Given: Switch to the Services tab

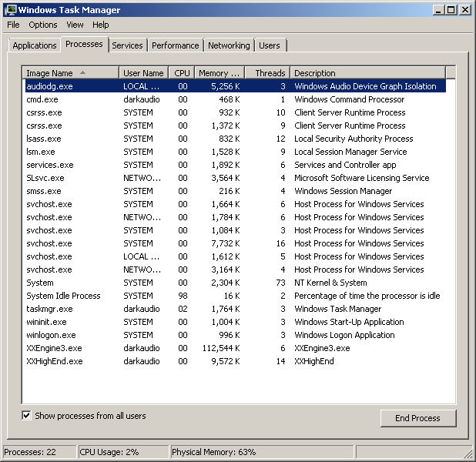Looking at the screenshot, I should (127, 45).
